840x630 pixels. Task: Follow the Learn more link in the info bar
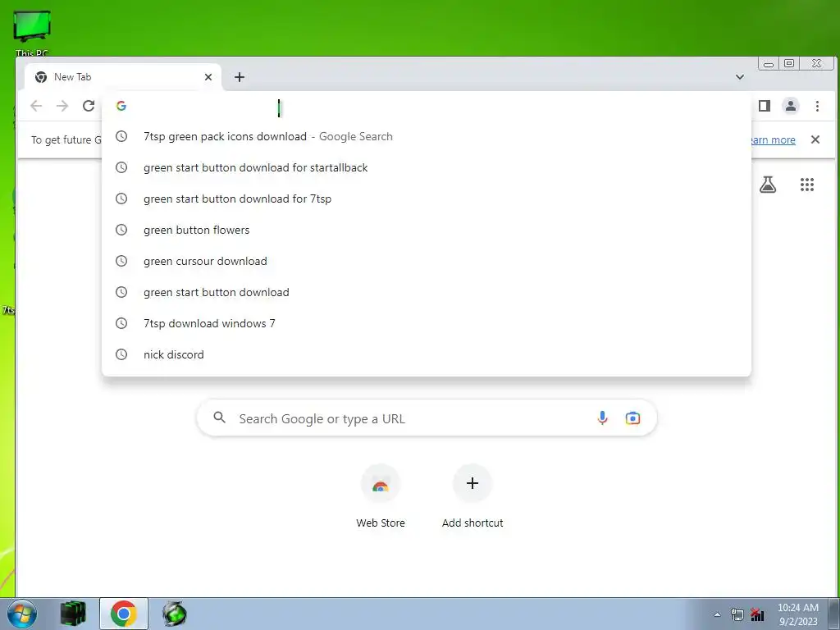pyautogui.click(x=773, y=139)
